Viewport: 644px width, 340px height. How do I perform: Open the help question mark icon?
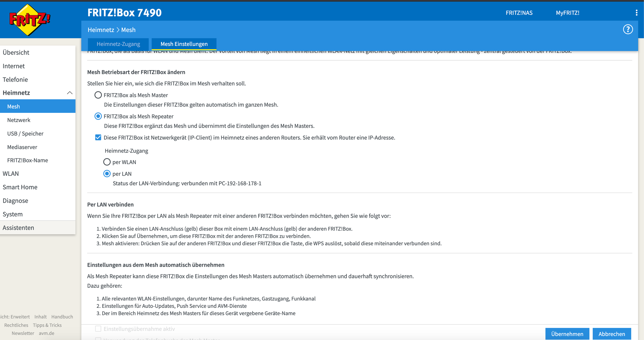628,29
